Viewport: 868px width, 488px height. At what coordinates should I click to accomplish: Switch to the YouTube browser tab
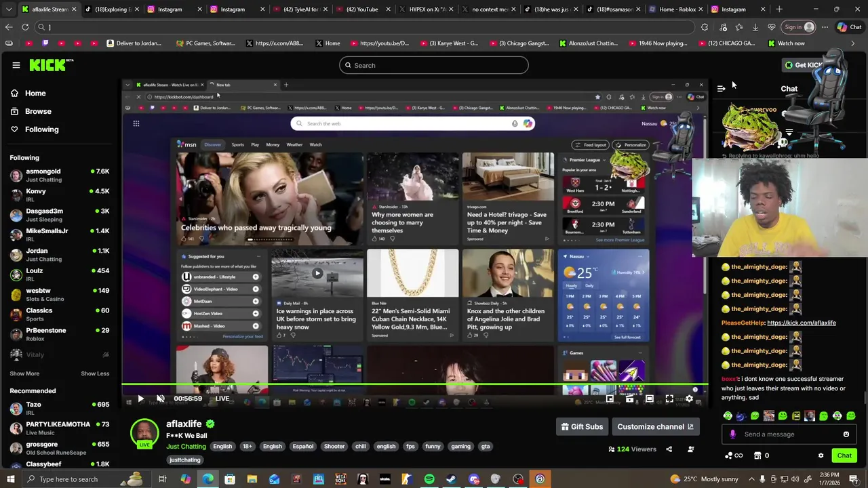(362, 9)
